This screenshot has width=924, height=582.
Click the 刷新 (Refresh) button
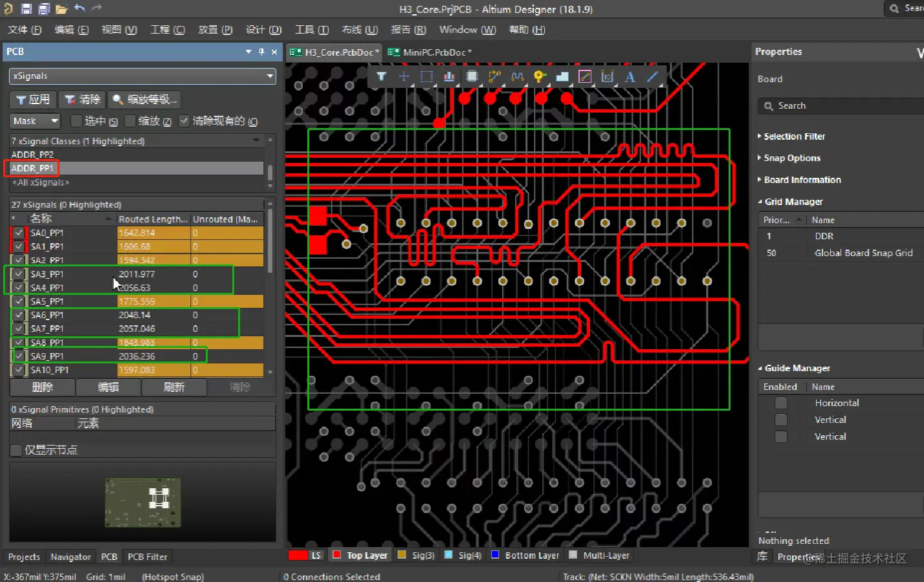pyautogui.click(x=174, y=387)
